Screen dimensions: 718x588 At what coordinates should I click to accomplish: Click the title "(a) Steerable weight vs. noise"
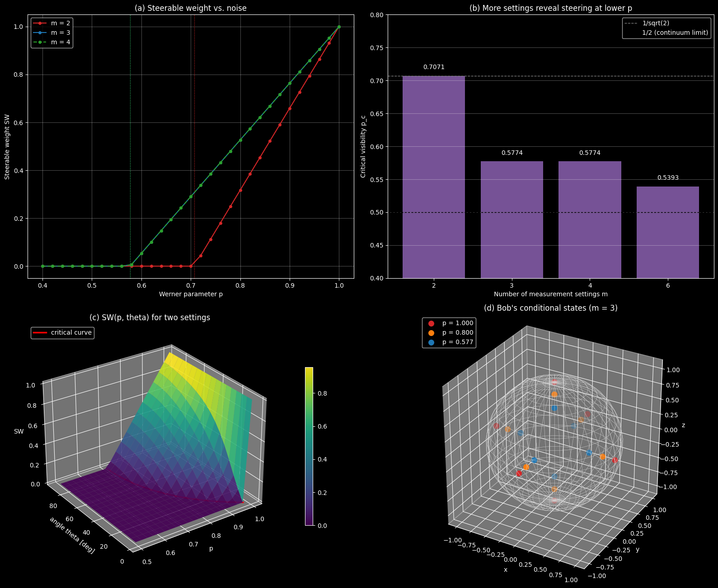191,8
